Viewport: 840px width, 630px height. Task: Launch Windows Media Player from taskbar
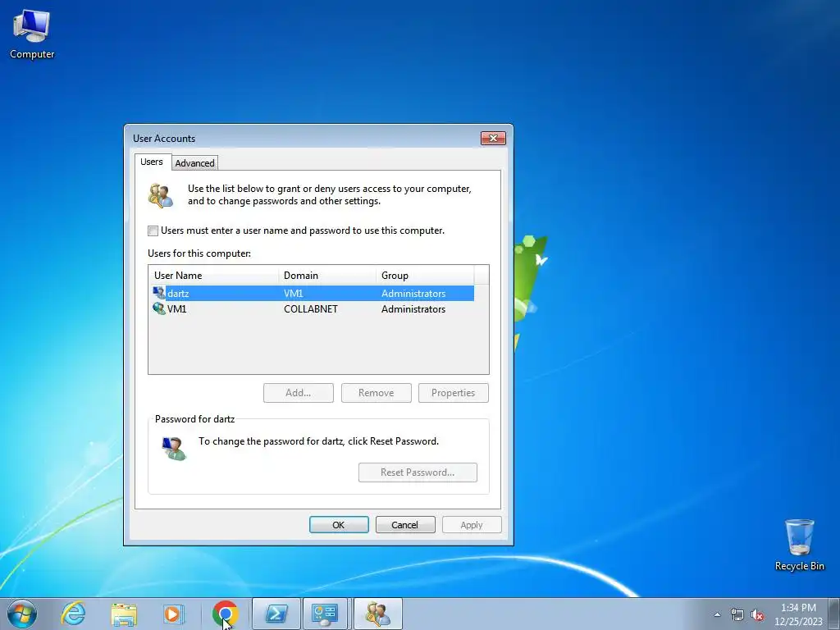[173, 614]
